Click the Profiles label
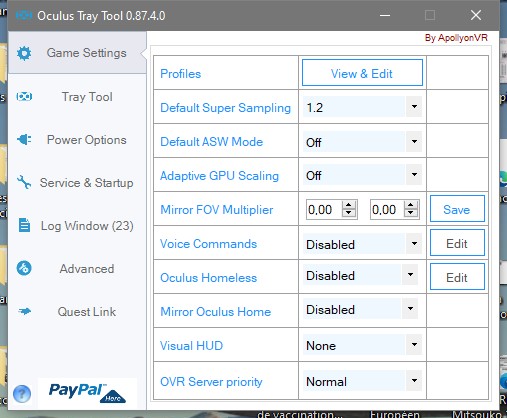This screenshot has width=507, height=418. click(180, 74)
